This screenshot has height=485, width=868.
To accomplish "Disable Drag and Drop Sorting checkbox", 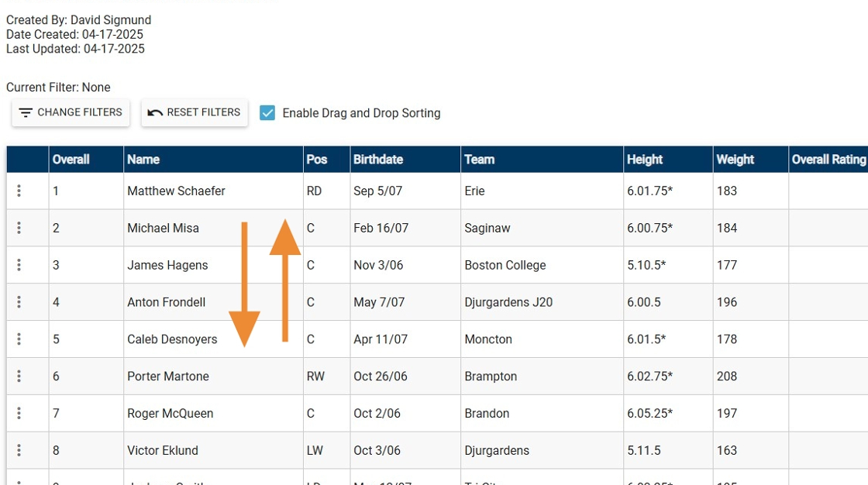I will (x=267, y=113).
